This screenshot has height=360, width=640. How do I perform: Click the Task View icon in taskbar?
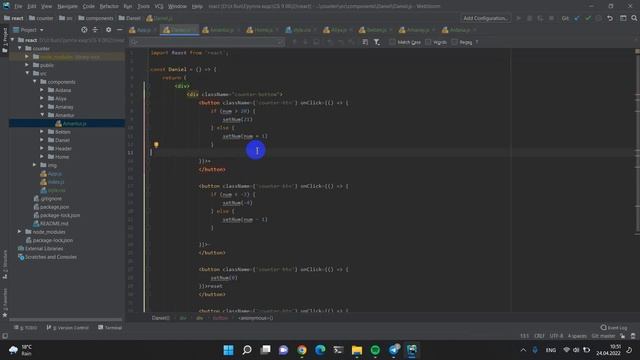click(x=265, y=350)
